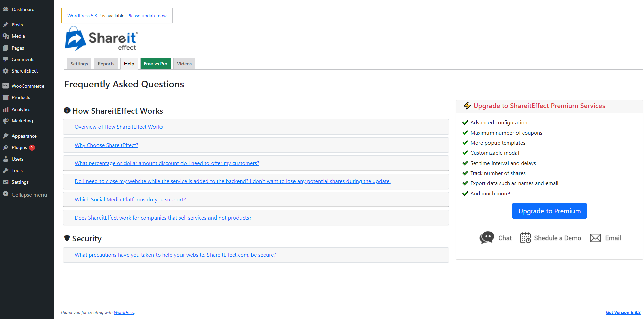Viewport: 644px width, 319px height.
Task: Click the ShareitEffect gear icon
Action: [6, 71]
